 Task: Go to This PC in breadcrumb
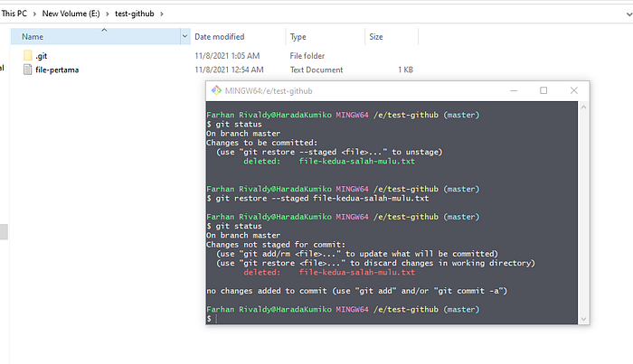[x=14, y=14]
